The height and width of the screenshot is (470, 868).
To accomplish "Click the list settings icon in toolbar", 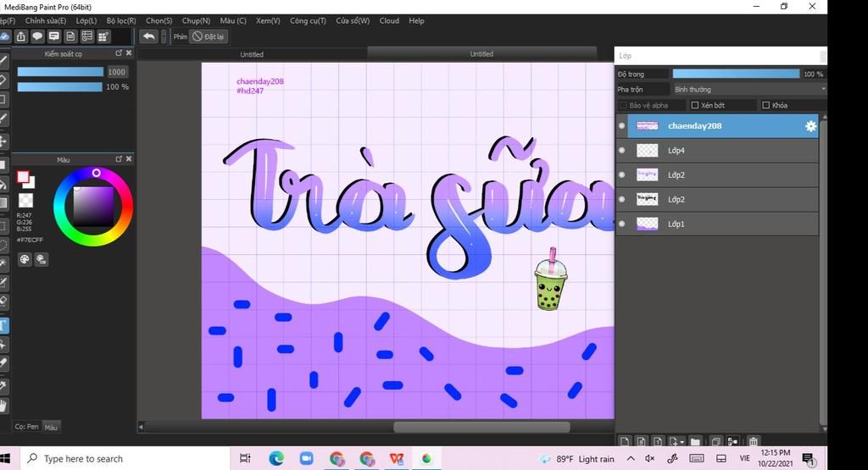I will 87,36.
